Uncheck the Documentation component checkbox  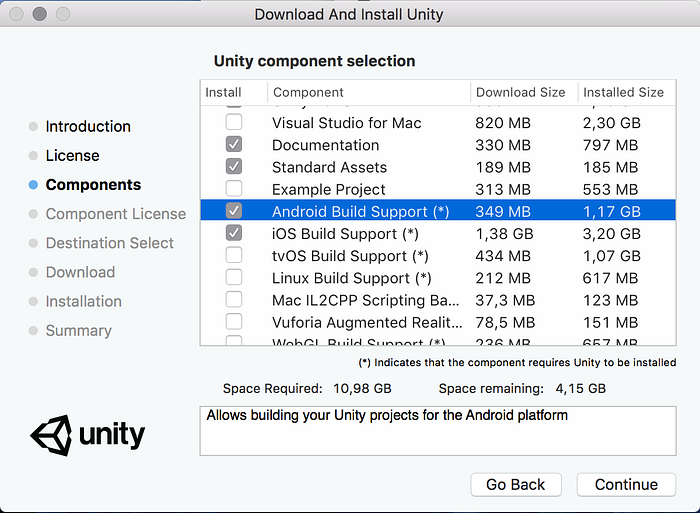point(234,145)
